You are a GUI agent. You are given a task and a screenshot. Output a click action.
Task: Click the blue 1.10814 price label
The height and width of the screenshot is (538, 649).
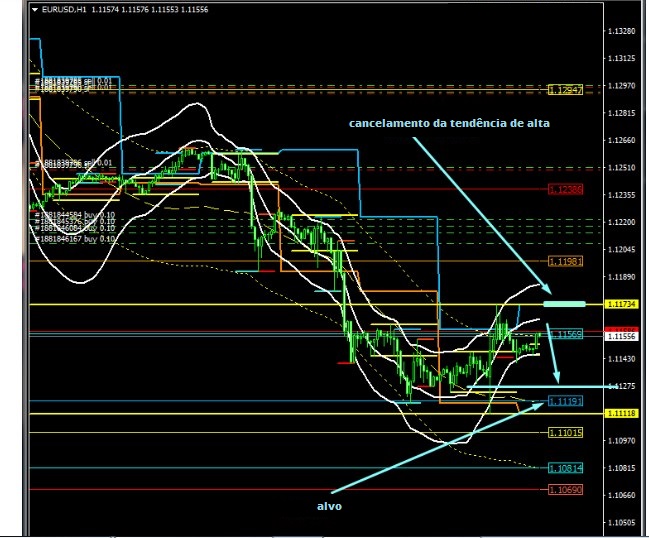tap(565, 468)
